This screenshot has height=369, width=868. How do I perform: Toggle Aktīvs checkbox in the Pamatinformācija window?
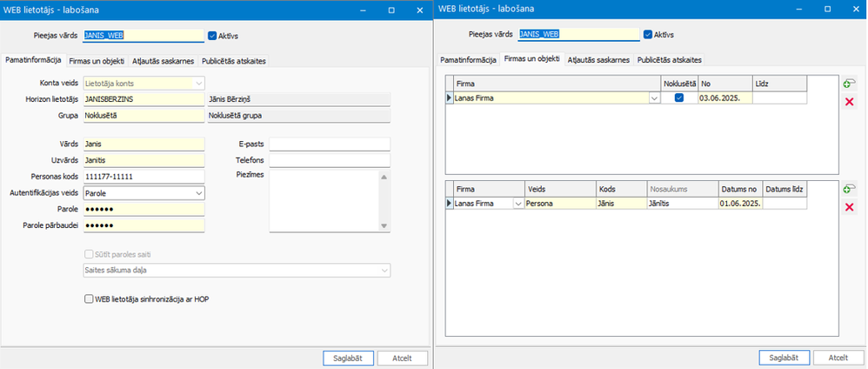click(x=212, y=36)
